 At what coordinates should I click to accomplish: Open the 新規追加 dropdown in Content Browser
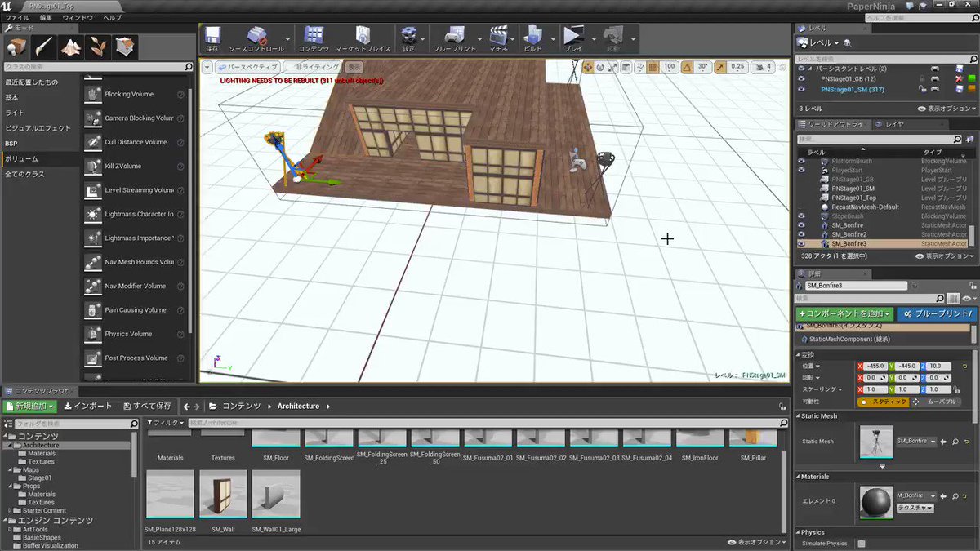[29, 406]
